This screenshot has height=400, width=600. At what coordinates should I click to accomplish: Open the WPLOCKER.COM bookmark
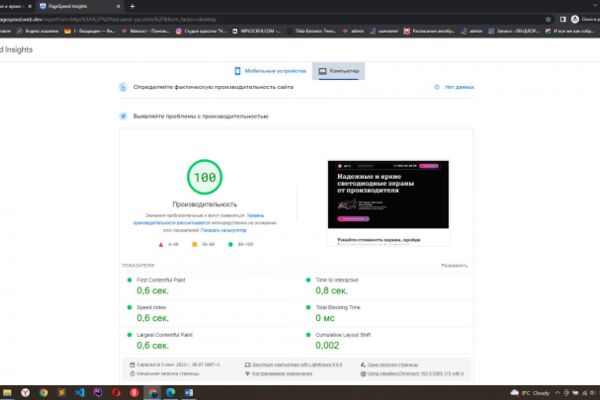(256, 31)
